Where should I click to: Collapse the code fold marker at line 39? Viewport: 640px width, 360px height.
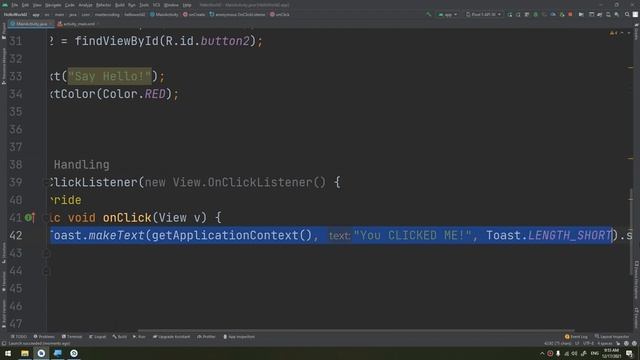[46, 182]
